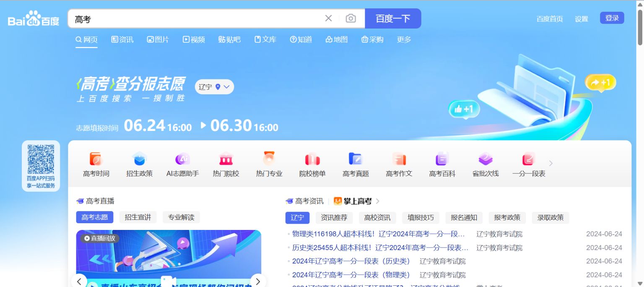Go to next live video slide
This screenshot has height=287, width=644.
[258, 281]
